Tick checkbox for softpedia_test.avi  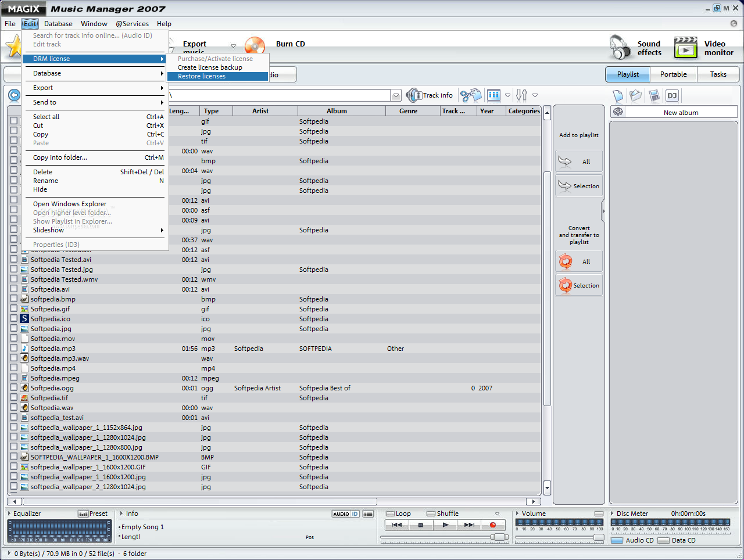click(13, 418)
